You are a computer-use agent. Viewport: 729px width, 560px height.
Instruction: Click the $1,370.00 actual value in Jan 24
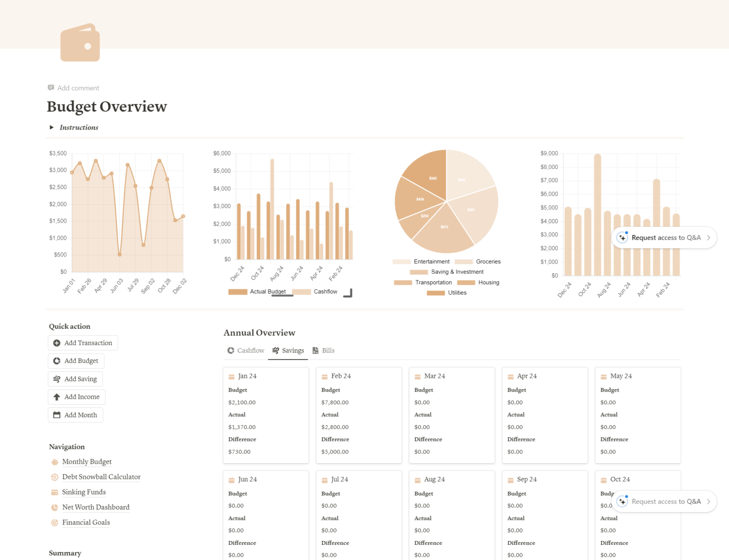pyautogui.click(x=242, y=427)
